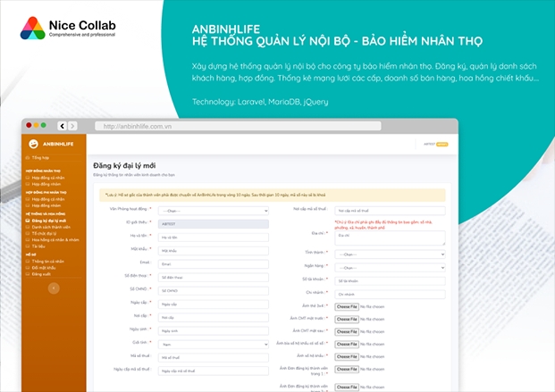555x392 pixels.
Task: Focus the Nơi cấp mã số thuế field
Action: (x=390, y=211)
